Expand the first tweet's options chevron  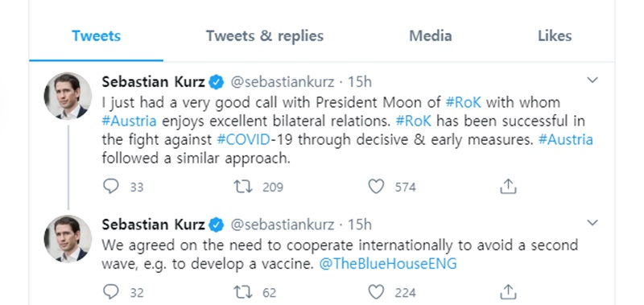[592, 80]
